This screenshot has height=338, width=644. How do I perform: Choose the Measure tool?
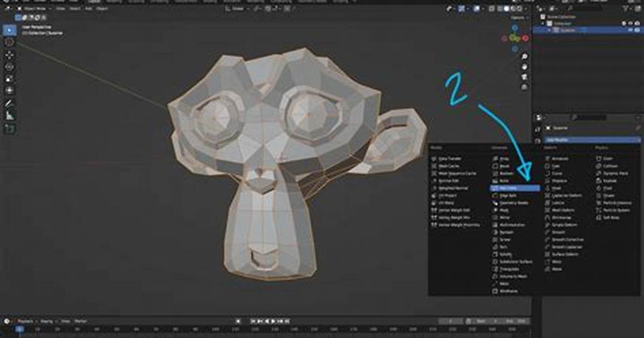(10, 115)
